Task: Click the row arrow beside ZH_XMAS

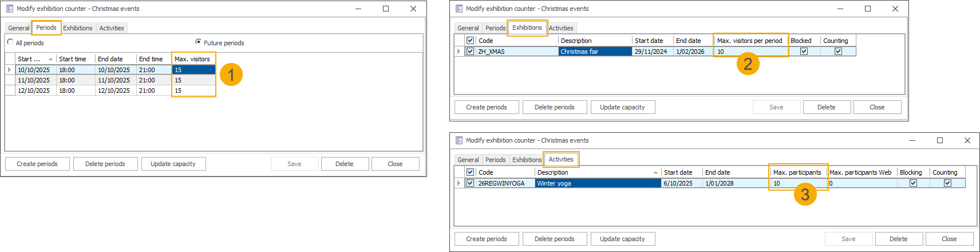Action: point(459,52)
